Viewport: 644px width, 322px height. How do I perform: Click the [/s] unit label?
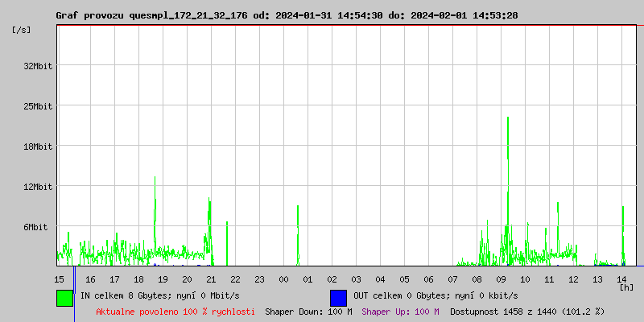(23, 30)
